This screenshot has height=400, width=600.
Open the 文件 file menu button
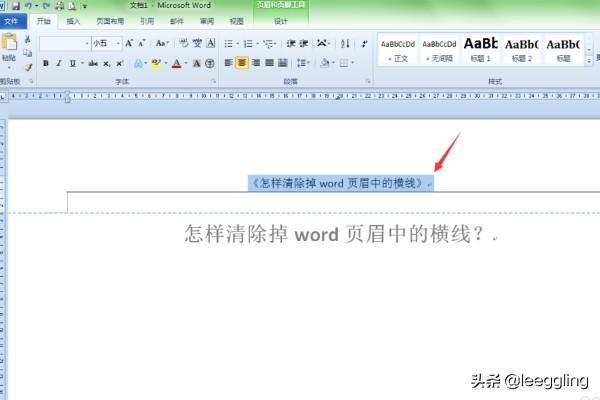point(12,20)
